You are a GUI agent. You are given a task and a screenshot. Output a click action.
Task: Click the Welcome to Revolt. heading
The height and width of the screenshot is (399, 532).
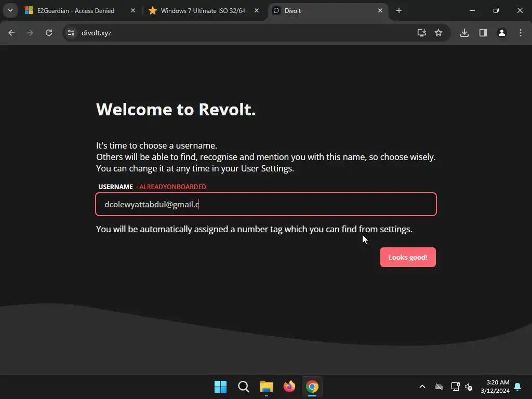pyautogui.click(x=176, y=109)
